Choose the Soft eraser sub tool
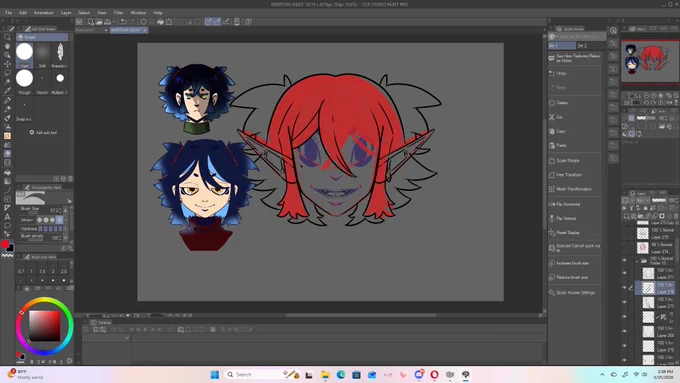Screen dimensions: 680x383 (42, 55)
